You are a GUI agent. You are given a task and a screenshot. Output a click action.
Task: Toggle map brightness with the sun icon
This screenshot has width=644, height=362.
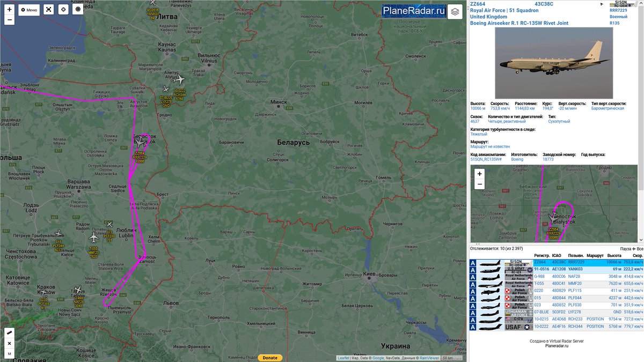click(x=78, y=10)
